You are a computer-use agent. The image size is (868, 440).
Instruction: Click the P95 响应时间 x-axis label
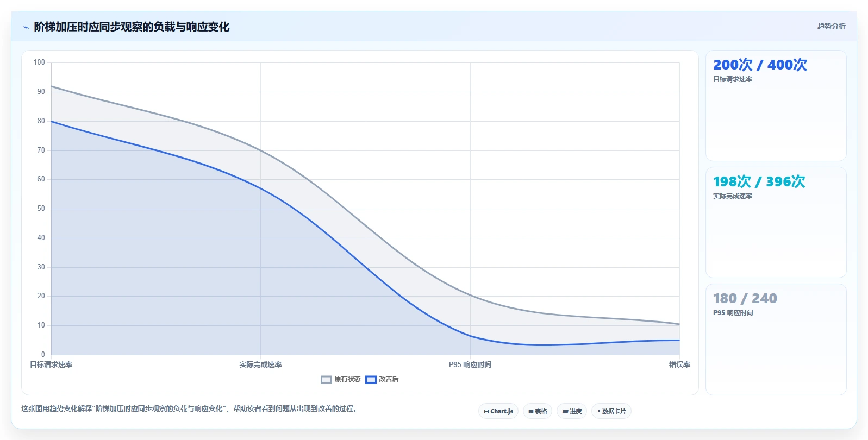[470, 364]
